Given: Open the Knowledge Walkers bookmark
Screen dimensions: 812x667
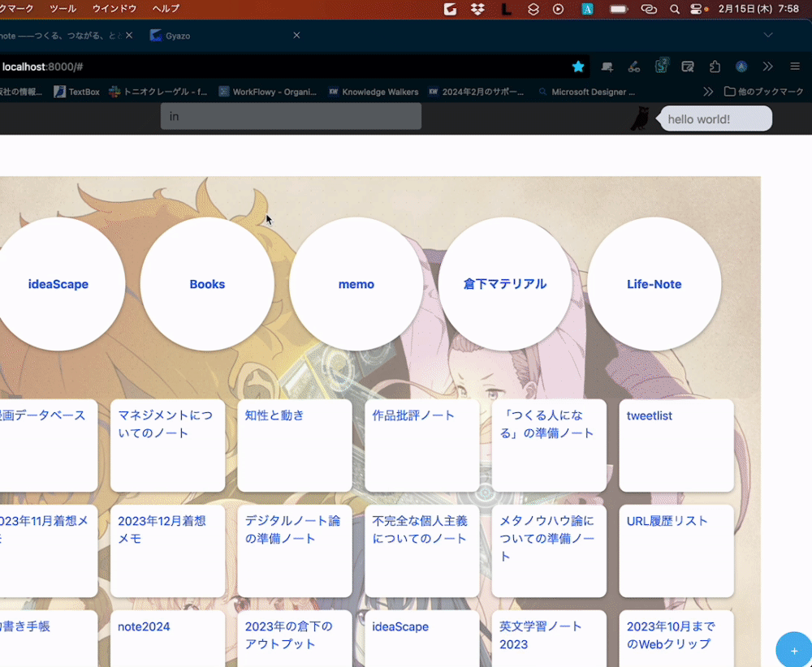Looking at the screenshot, I should pyautogui.click(x=374, y=92).
